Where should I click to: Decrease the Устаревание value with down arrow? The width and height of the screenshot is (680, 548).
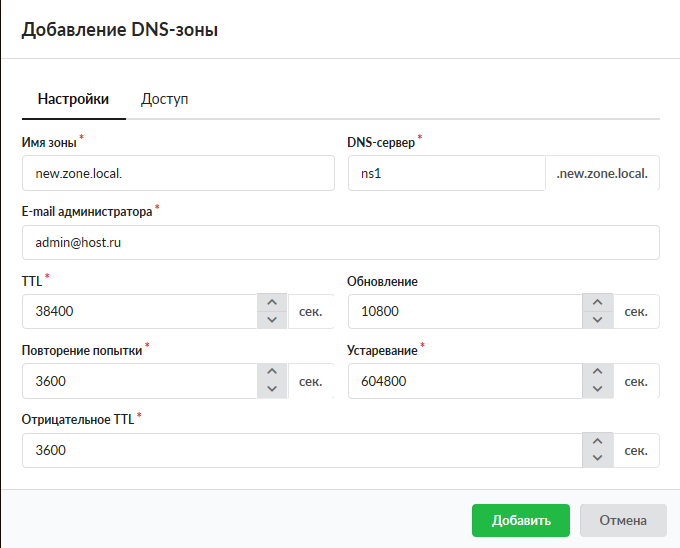point(597,390)
